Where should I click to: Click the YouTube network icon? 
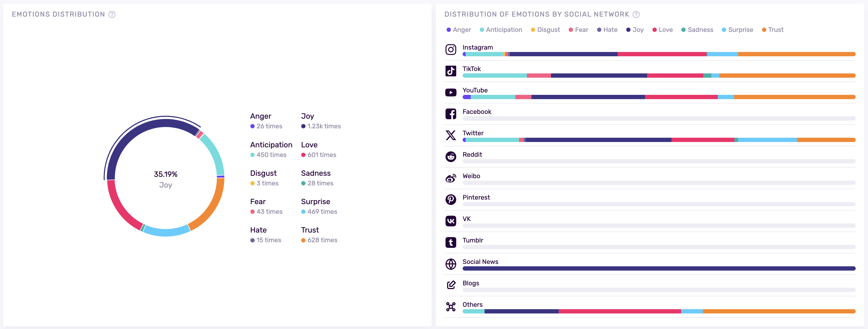pos(451,92)
